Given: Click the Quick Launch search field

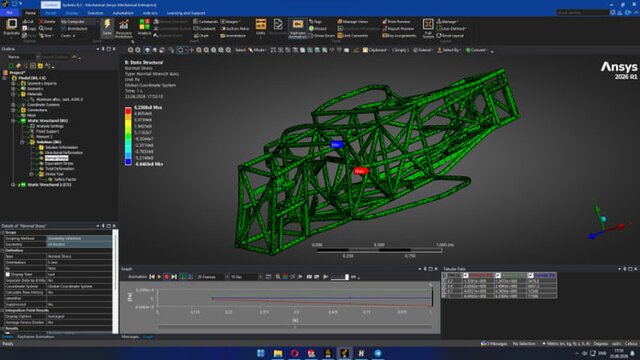Looking at the screenshot, I should click(x=583, y=13).
